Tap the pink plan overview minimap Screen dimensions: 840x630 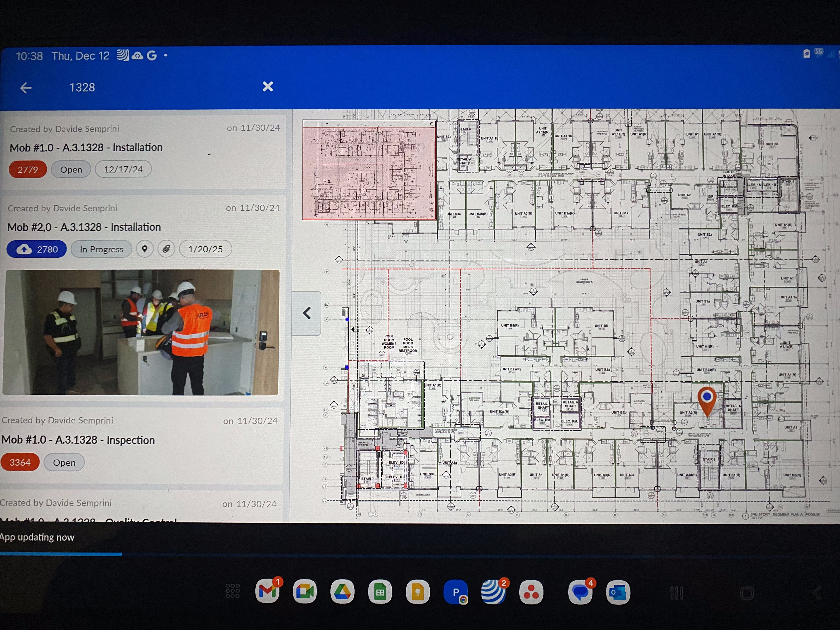(370, 170)
